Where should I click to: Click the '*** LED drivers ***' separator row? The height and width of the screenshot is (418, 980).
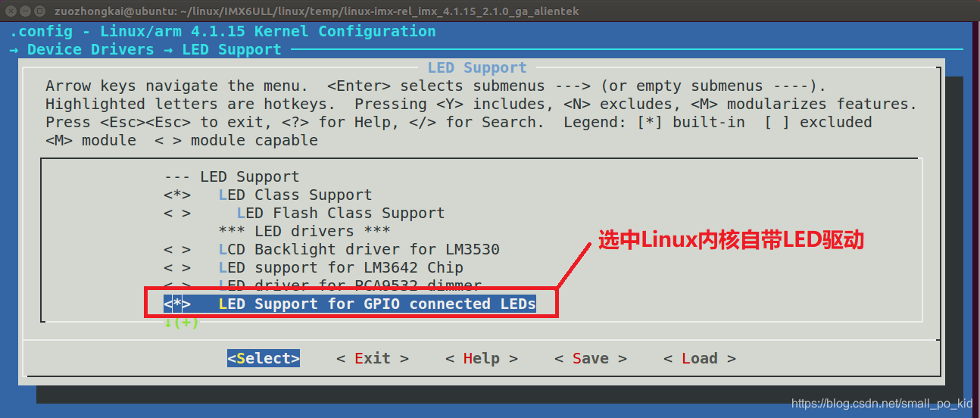(x=304, y=231)
